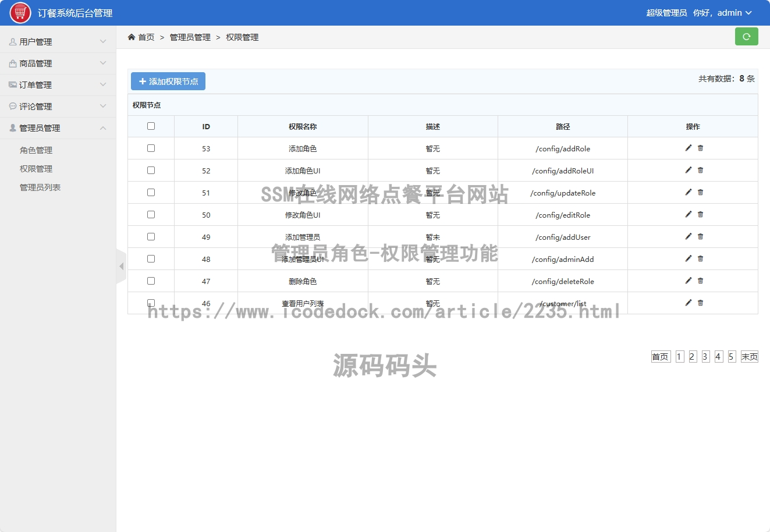Image resolution: width=770 pixels, height=532 pixels.
Task: Jump to last page with 末页
Action: (750, 357)
